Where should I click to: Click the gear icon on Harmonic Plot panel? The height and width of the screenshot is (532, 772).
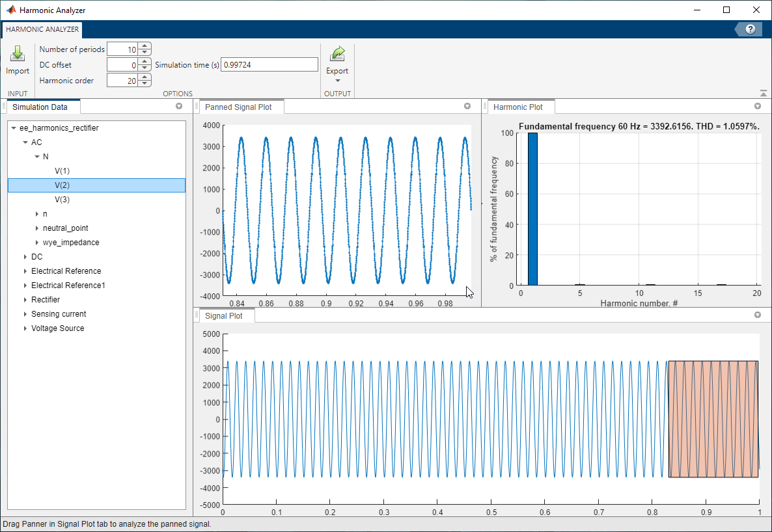[757, 105]
